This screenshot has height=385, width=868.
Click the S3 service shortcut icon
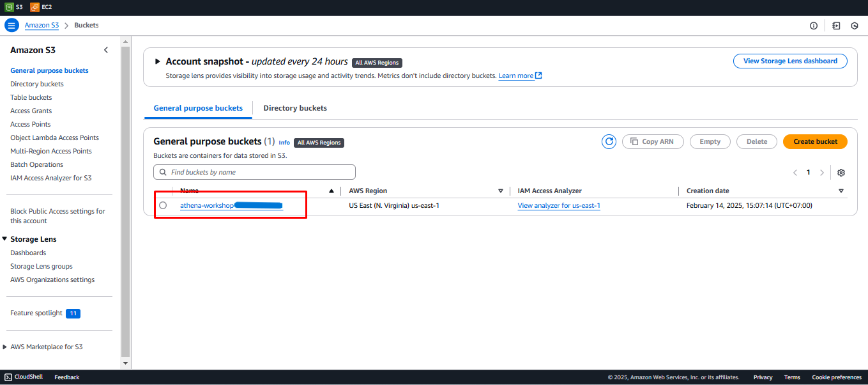click(9, 7)
